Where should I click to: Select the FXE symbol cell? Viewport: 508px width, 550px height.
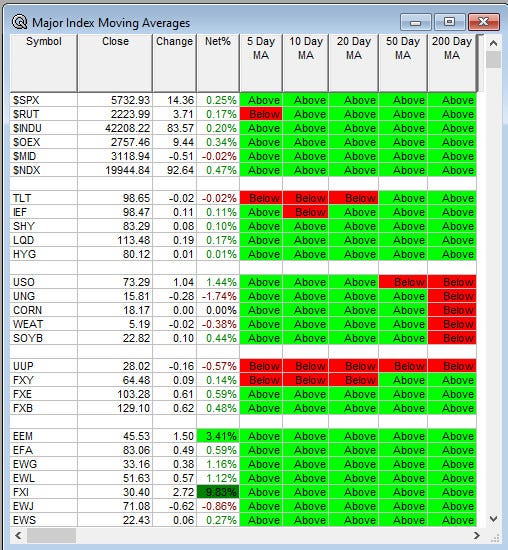[x=44, y=394]
